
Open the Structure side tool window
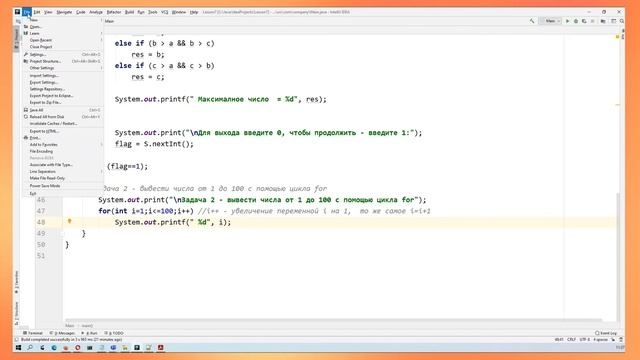click(17, 313)
